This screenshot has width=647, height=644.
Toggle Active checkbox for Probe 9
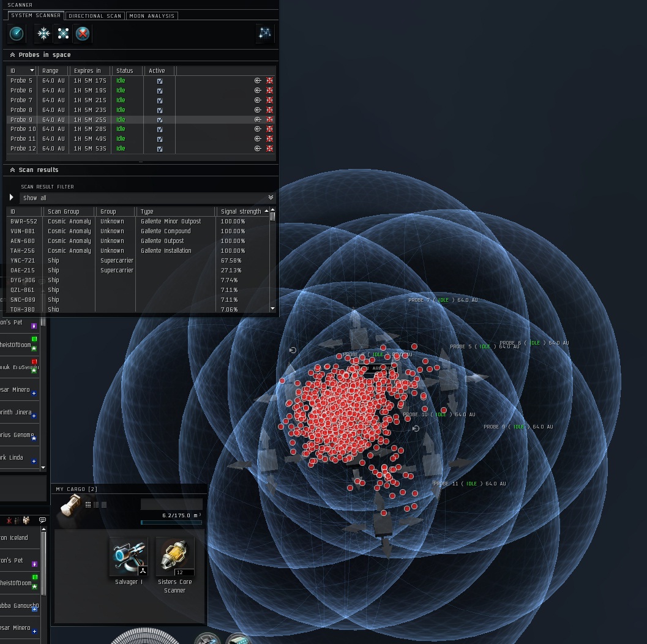pos(160,120)
